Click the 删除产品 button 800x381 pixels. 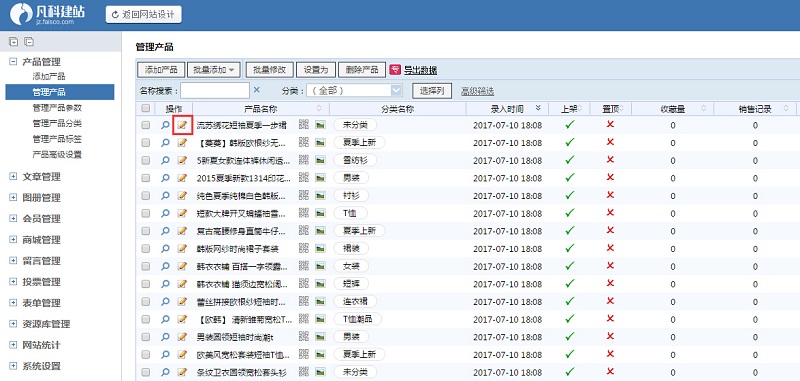[362, 70]
